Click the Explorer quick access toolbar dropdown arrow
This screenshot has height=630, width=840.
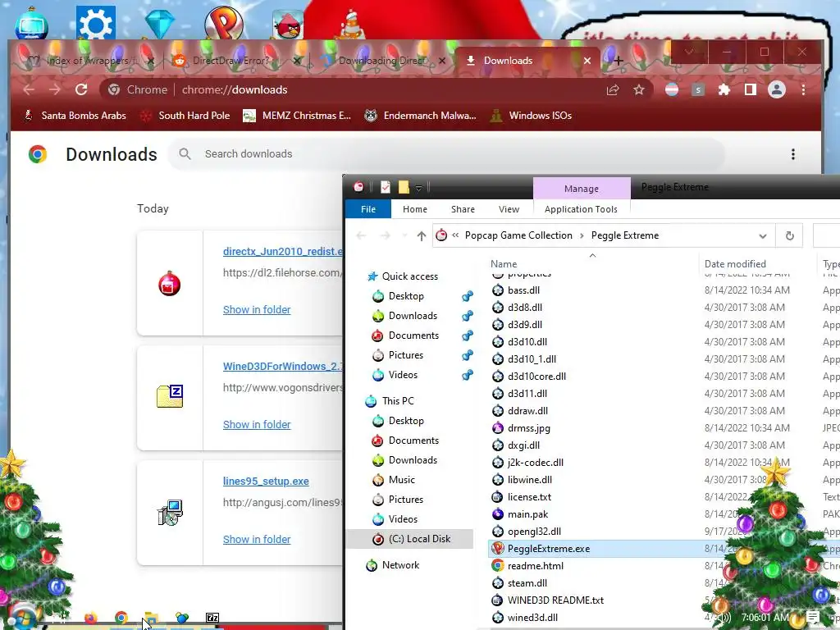click(x=419, y=188)
